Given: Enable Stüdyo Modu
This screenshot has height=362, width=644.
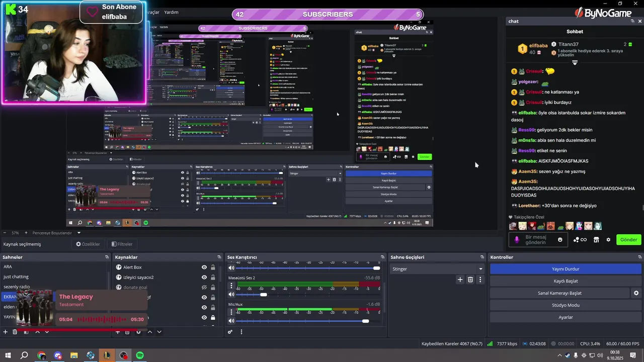Looking at the screenshot, I should [x=566, y=305].
